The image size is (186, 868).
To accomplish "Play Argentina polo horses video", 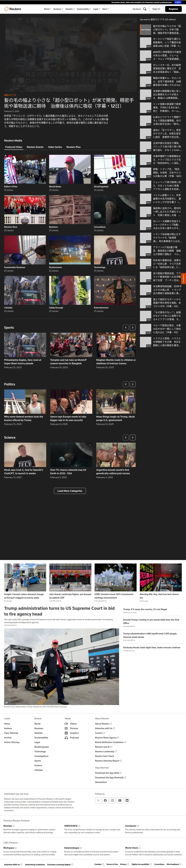I will pos(116,455).
